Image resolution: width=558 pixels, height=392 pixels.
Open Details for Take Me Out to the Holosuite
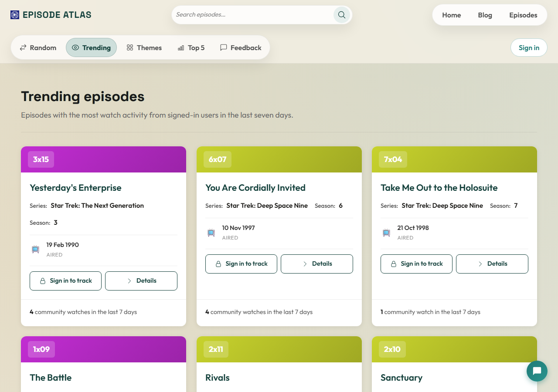click(492, 264)
